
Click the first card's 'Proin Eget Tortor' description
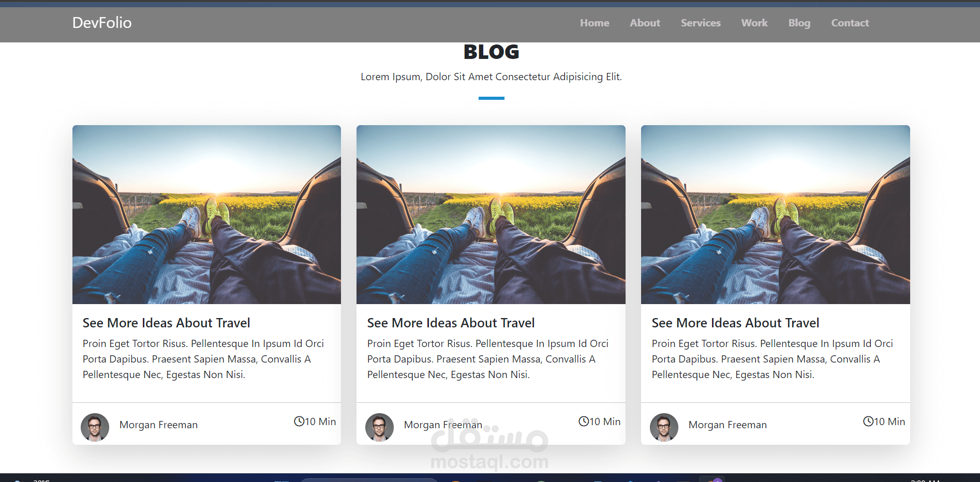tap(203, 359)
